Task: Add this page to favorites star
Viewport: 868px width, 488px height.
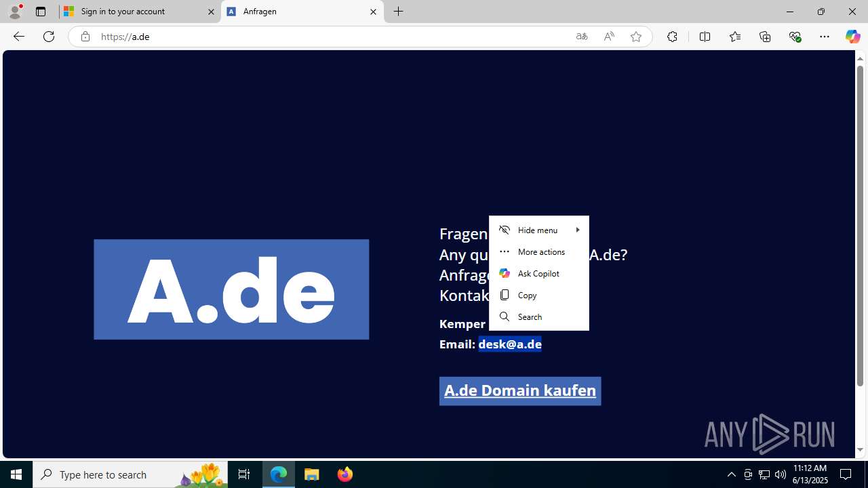Action: click(636, 37)
